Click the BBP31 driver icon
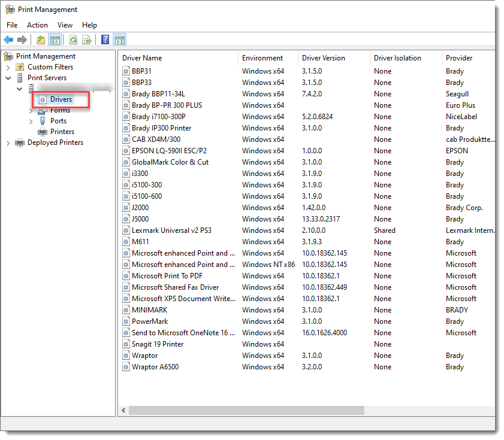 (126, 71)
